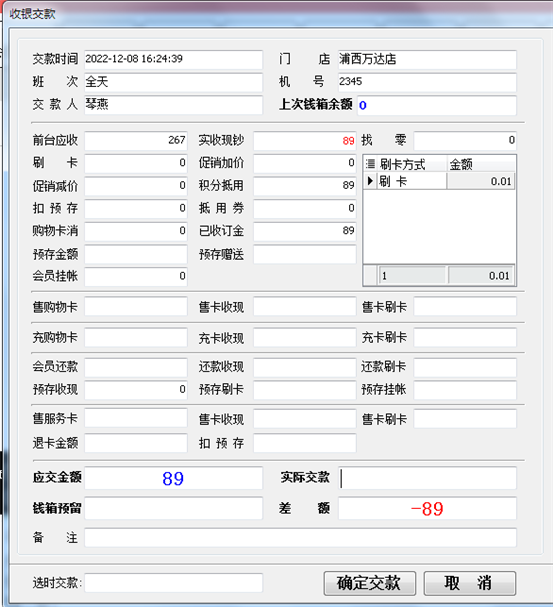The height and width of the screenshot is (607, 553).
Task: Click the grid menu icon beside 刷卡方式
Action: pyautogui.click(x=370, y=164)
